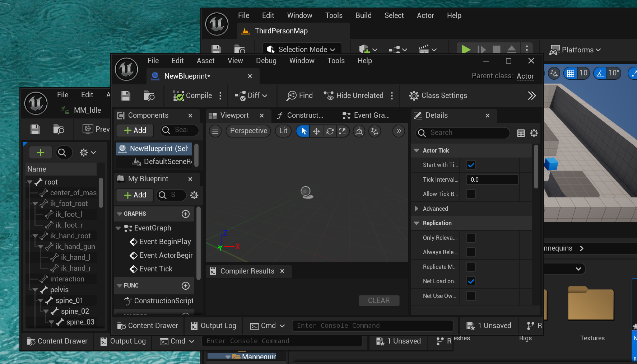637x364 pixels.
Task: Switch to Viewport tab
Action: 234,115
